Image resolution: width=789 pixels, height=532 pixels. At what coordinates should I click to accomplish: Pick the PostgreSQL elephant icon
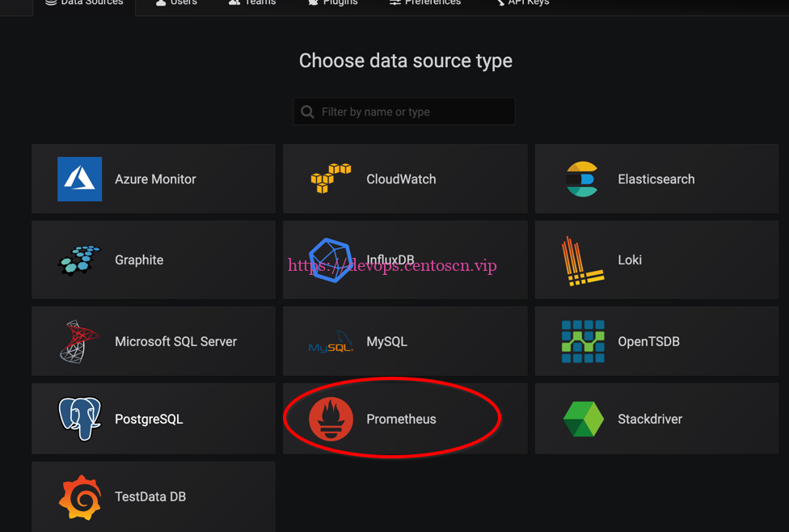coord(79,419)
